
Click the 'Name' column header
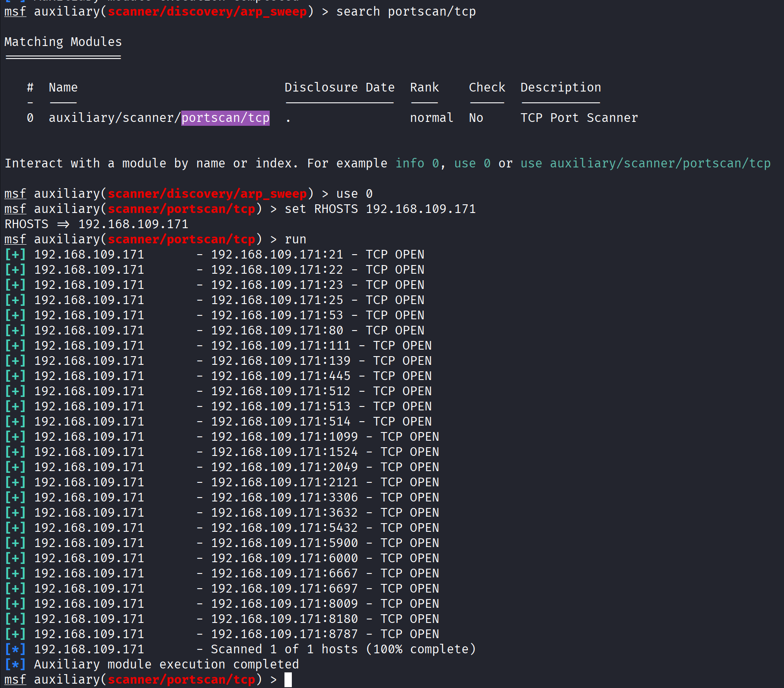(x=63, y=87)
